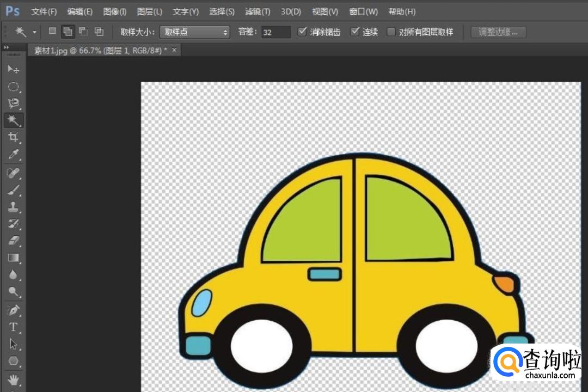Open the Magic Wand tool preset picker arrow
This screenshot has width=588, height=392.
(x=34, y=32)
